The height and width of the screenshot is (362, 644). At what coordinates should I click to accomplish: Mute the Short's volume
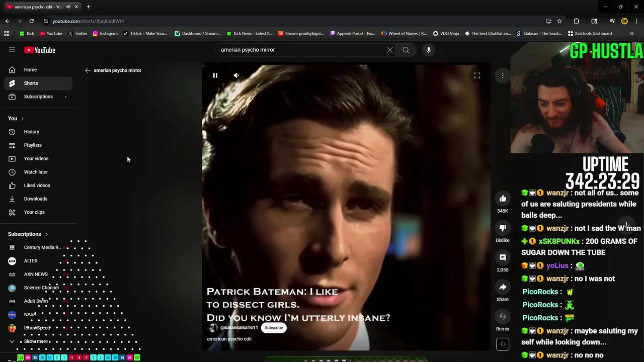(236, 75)
